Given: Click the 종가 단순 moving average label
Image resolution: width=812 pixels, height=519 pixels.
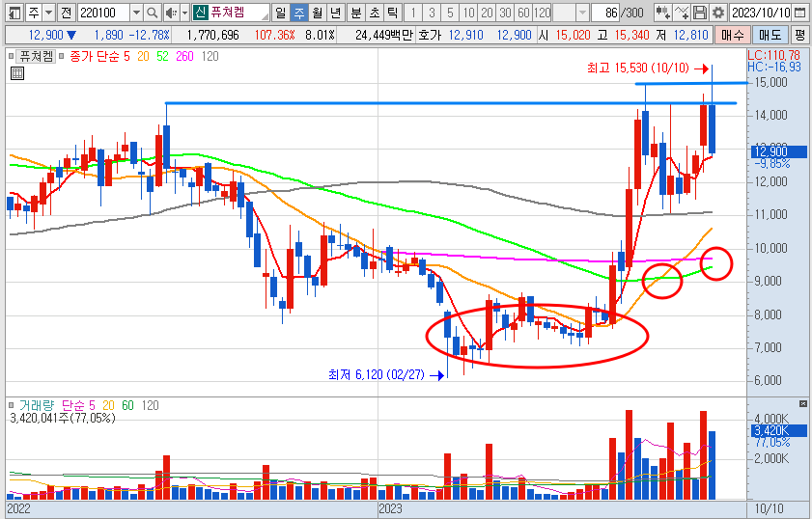Looking at the screenshot, I should [95, 56].
